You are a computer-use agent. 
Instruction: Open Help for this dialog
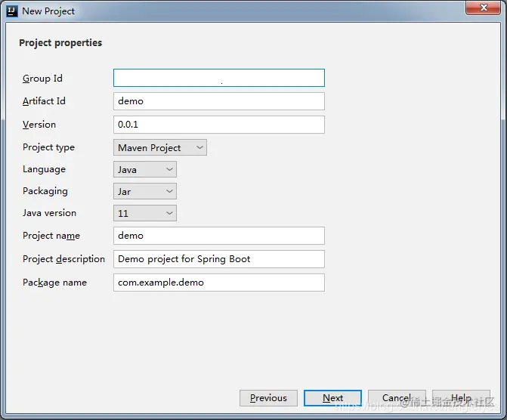pos(461,398)
